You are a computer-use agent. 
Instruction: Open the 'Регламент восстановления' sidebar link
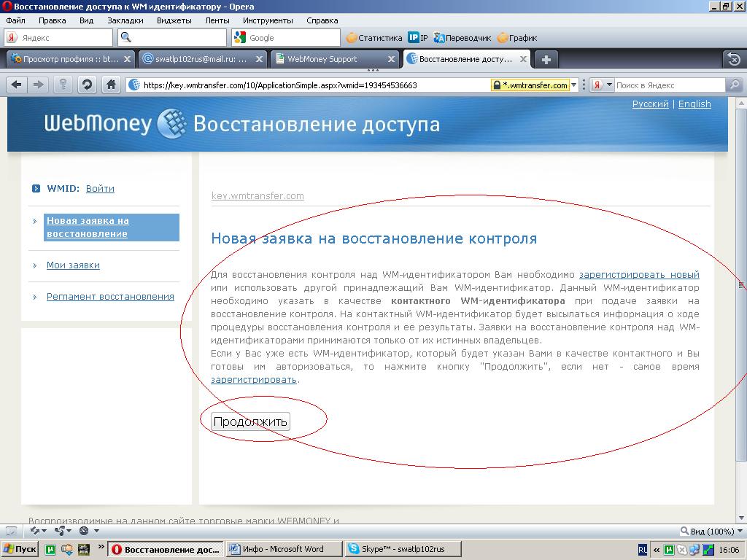click(x=110, y=297)
